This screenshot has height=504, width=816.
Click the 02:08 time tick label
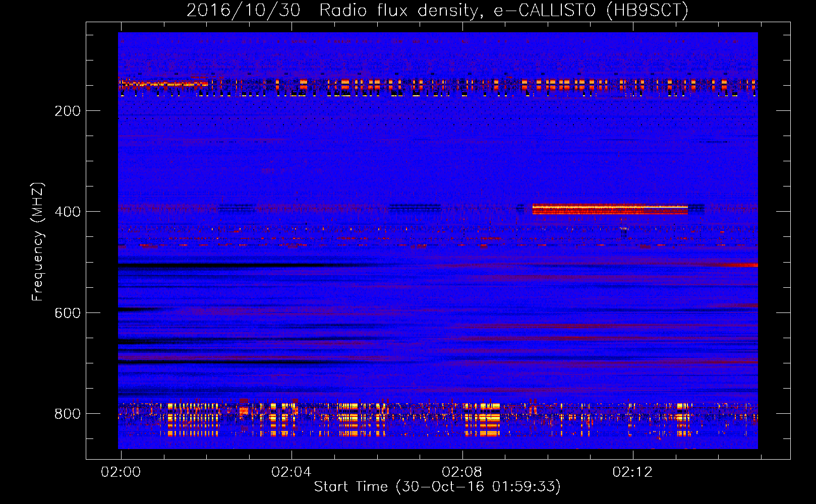click(462, 472)
